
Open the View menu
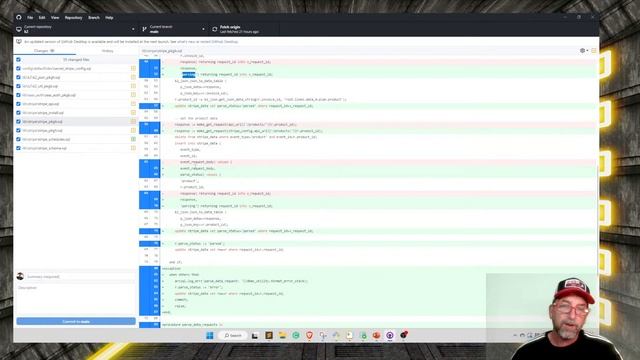(55, 18)
